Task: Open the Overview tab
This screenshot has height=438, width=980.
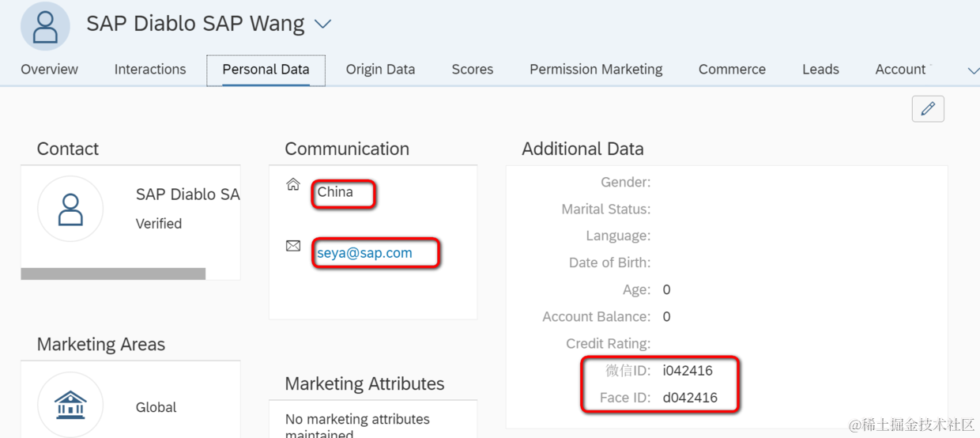Action: point(49,70)
